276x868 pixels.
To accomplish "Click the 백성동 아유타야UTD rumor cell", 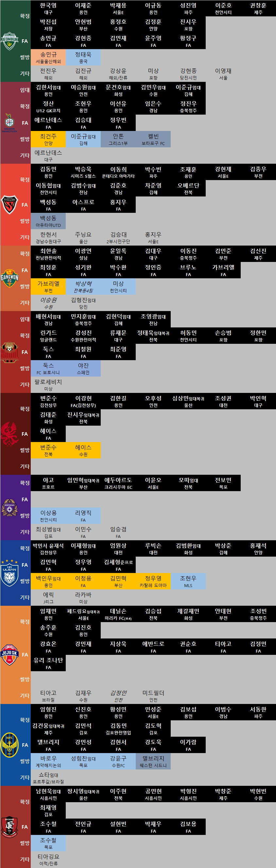I will (48, 221).
